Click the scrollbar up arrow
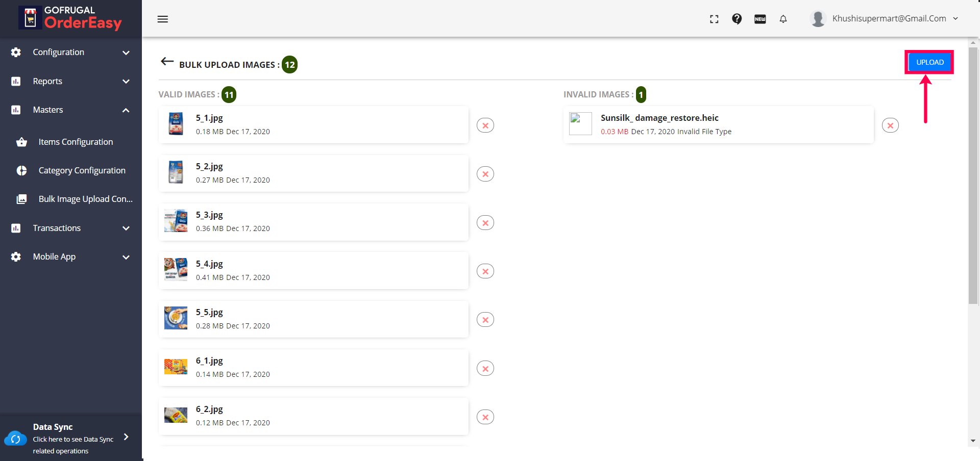This screenshot has height=461, width=980. pyautogui.click(x=973, y=42)
